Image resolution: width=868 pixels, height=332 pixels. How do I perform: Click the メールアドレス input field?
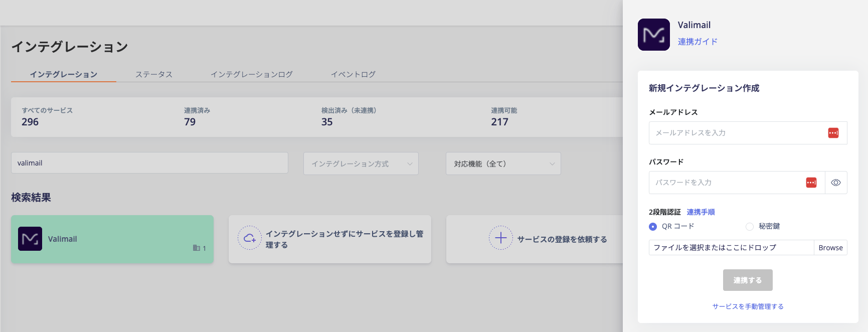748,133
